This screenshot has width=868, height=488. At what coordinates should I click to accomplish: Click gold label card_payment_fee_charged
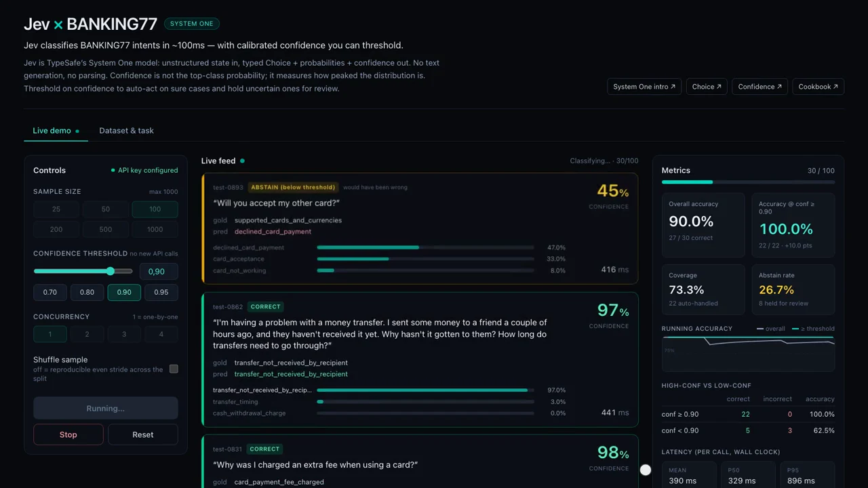coord(279,482)
